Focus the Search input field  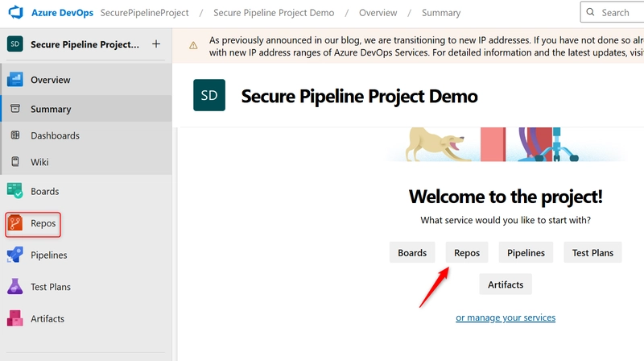pyautogui.click(x=612, y=12)
